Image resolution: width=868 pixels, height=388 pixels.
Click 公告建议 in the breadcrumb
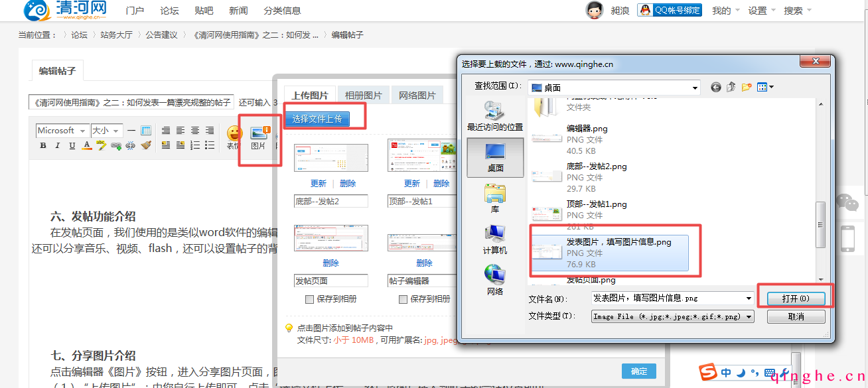point(162,34)
